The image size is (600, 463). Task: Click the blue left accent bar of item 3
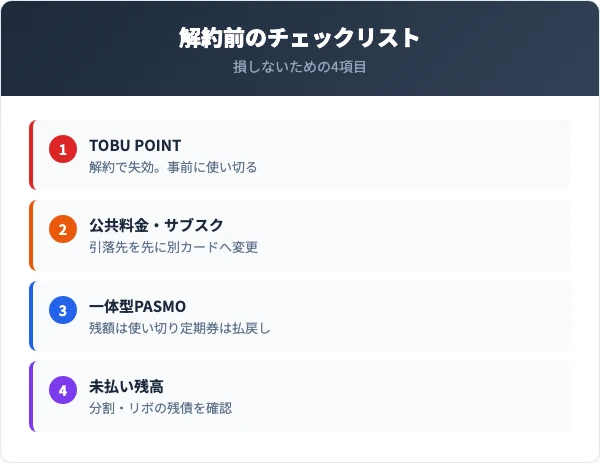[x=31, y=316]
